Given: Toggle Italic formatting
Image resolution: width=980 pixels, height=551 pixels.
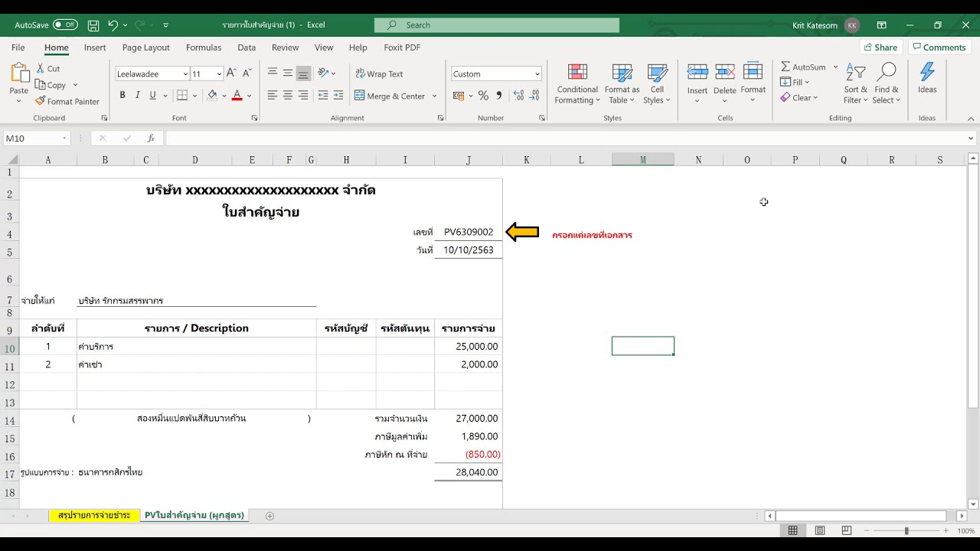Looking at the screenshot, I should tap(137, 96).
